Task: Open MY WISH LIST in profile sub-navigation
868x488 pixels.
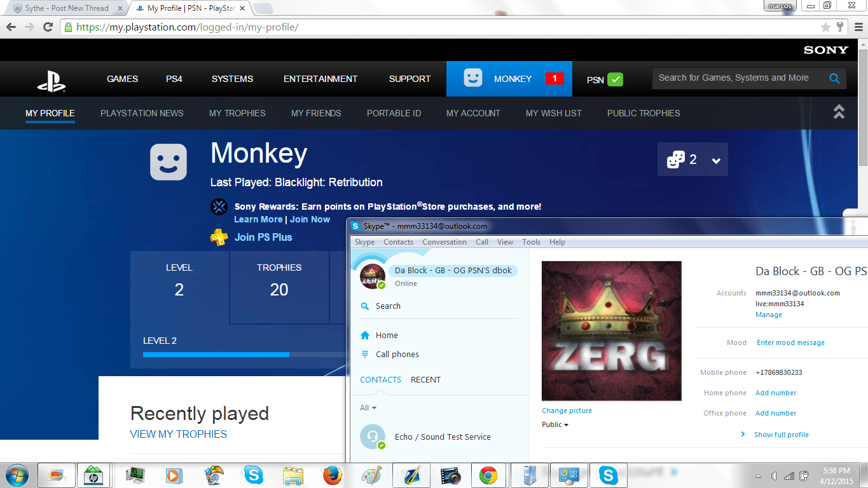Action: 554,113
